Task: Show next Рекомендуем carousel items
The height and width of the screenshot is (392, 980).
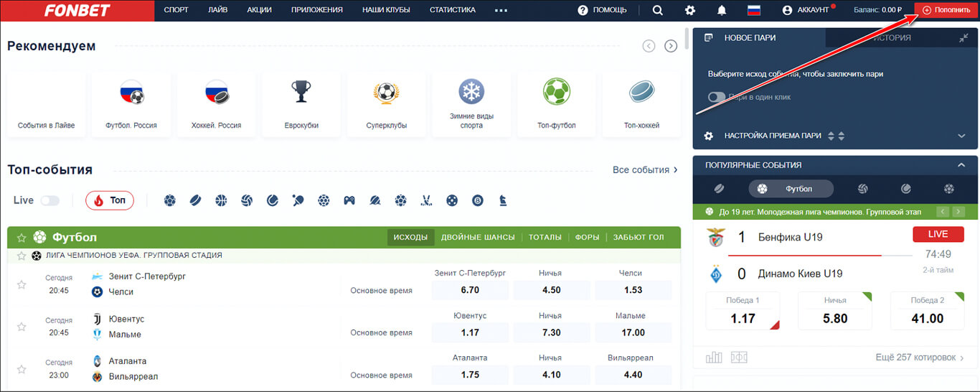Action: point(671,46)
